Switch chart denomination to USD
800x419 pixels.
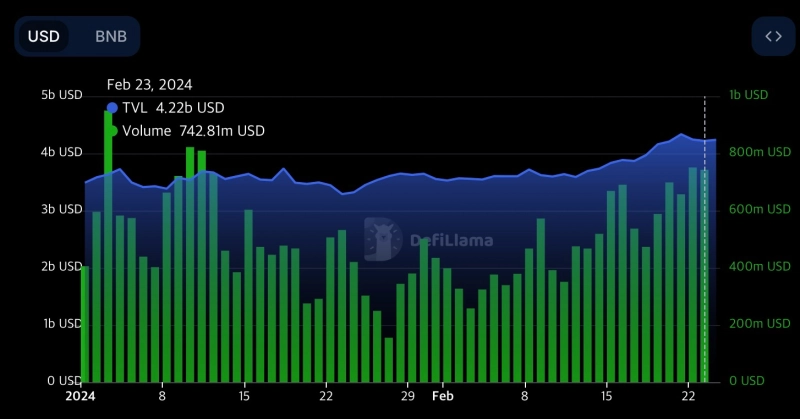tap(44, 36)
